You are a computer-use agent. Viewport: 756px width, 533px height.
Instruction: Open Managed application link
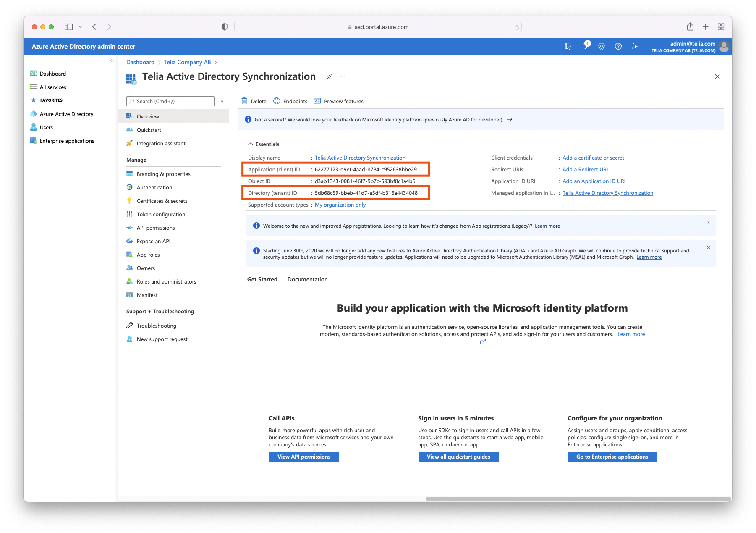(x=608, y=193)
